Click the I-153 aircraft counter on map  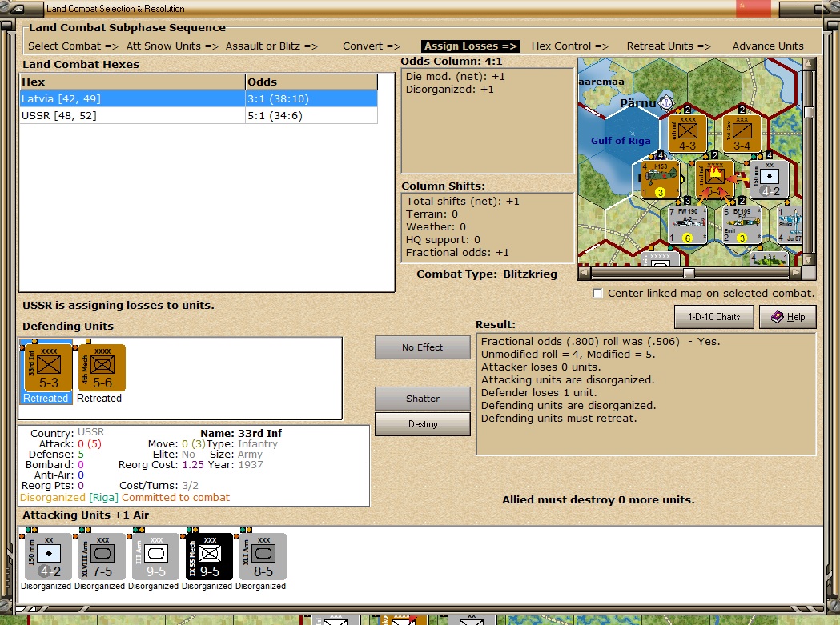661,179
